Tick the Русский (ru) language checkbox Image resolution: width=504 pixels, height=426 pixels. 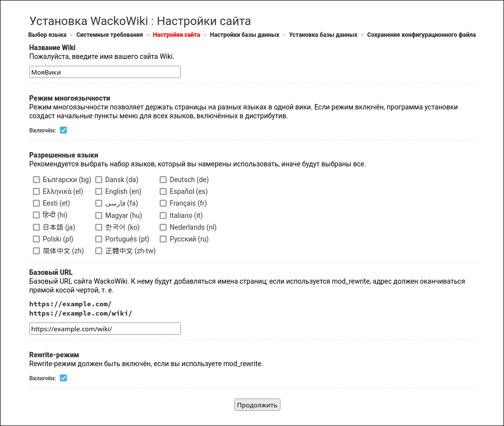tap(163, 239)
